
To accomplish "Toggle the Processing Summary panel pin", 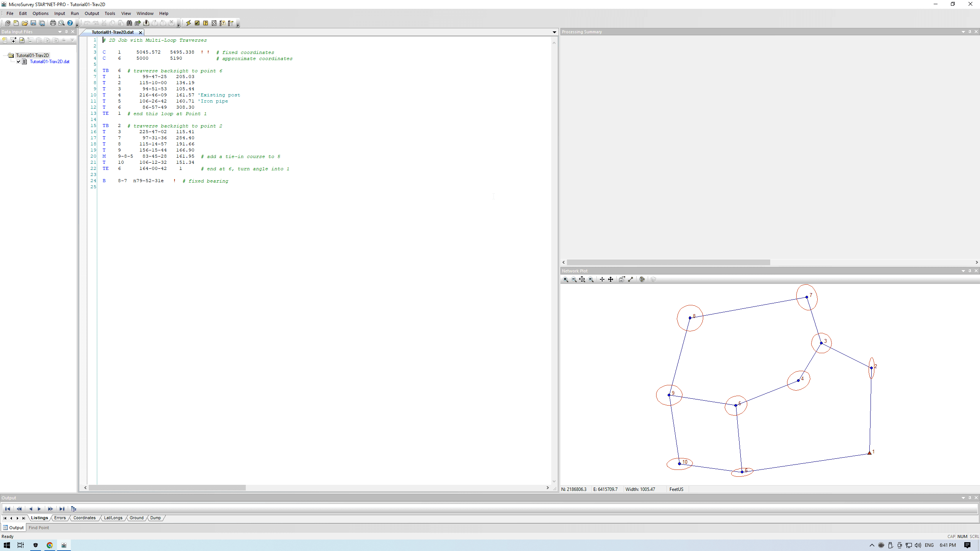I will 970,32.
